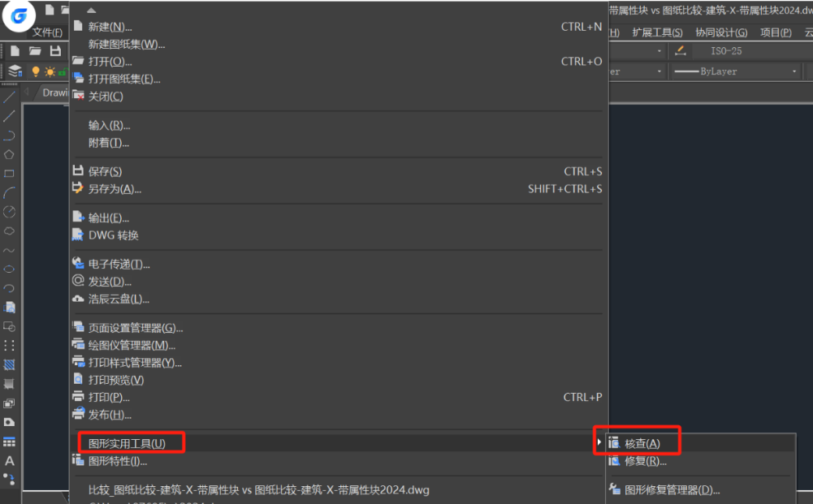This screenshot has height=504, width=813.
Task: Click 另存为(A)... menu entry
Action: coord(115,189)
